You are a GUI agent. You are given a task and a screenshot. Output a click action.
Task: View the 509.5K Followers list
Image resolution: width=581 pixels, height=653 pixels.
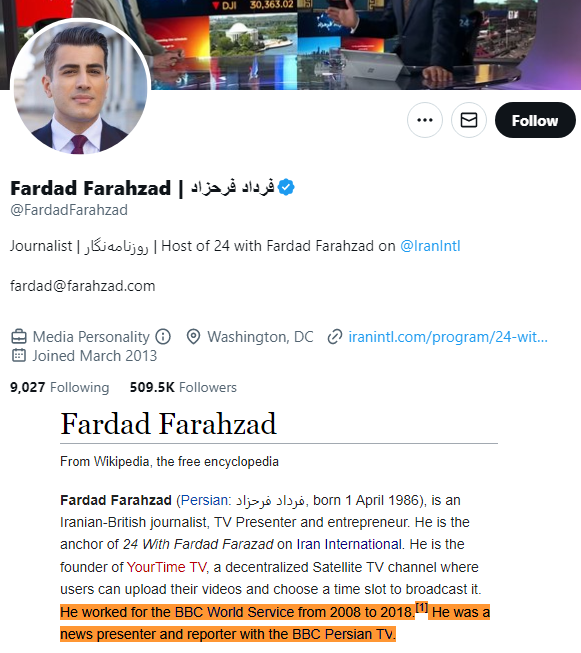tap(183, 387)
